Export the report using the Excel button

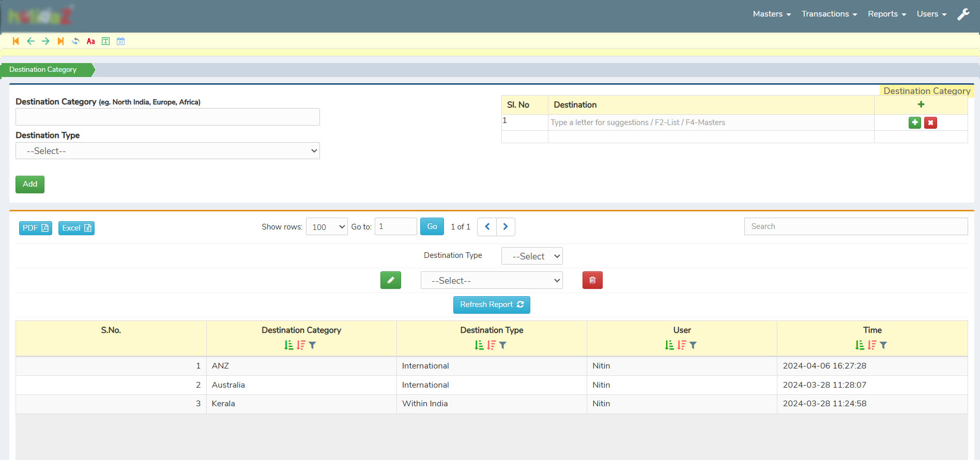point(76,228)
